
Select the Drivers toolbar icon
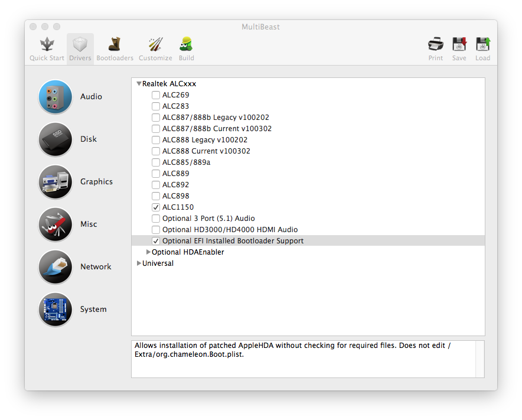pos(80,49)
